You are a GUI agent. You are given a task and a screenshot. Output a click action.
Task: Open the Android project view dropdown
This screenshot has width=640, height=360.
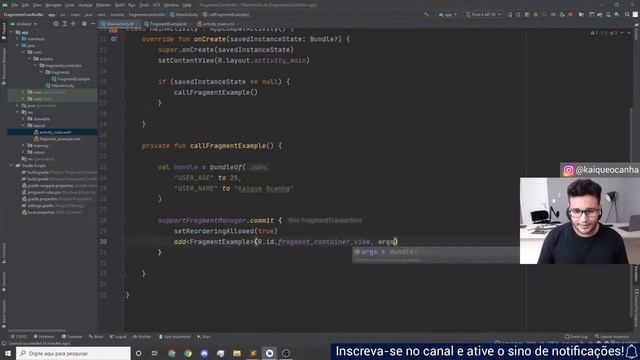[24, 24]
